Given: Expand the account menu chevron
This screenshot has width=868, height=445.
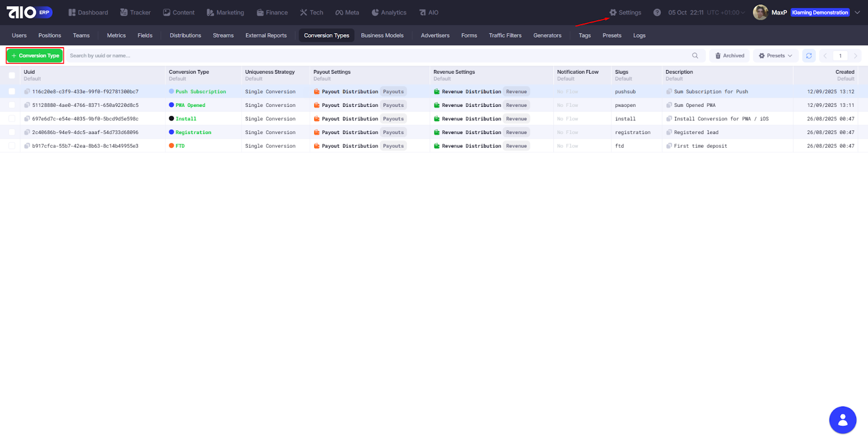Looking at the screenshot, I should pos(857,12).
